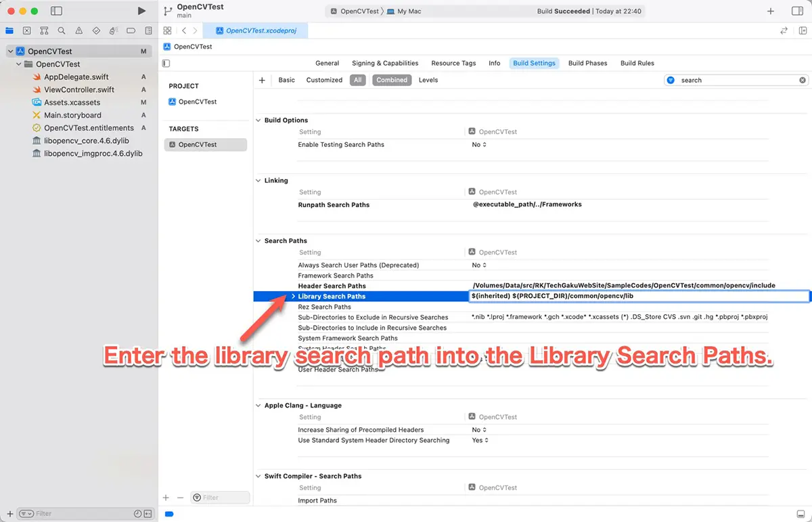Collapse the OpenCVTest folder group
Image resolution: width=812 pixels, height=522 pixels.
point(19,64)
